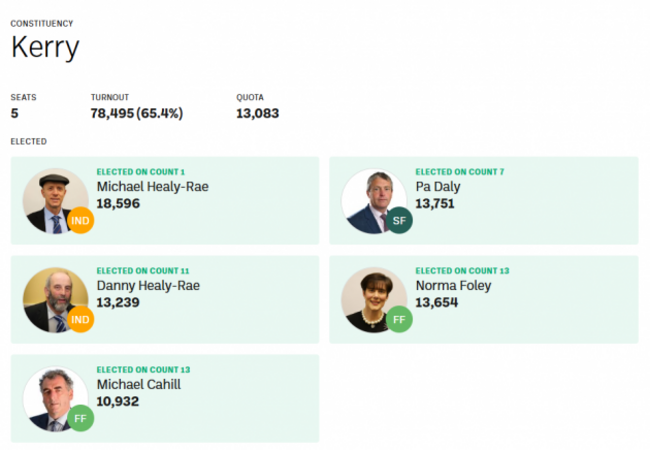Open Michael Cahill's portrait photo
Viewport: 650px width, 450px height.
56,399
